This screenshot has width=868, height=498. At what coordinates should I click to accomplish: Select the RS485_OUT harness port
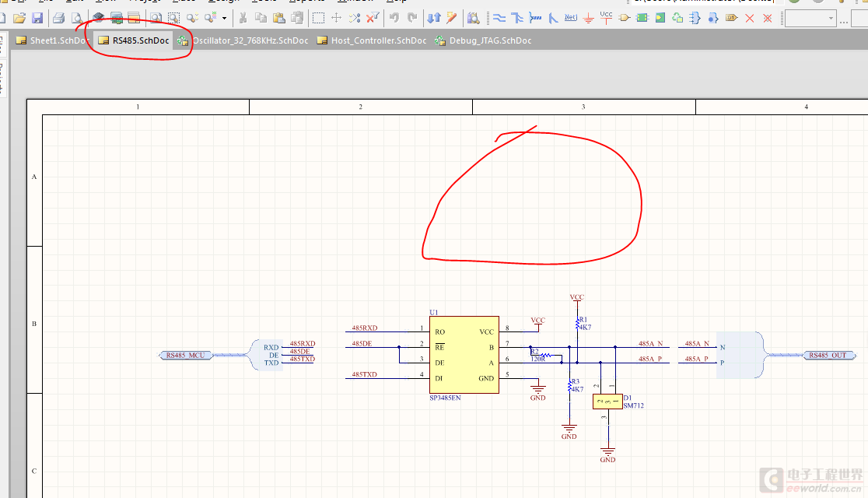pos(828,355)
